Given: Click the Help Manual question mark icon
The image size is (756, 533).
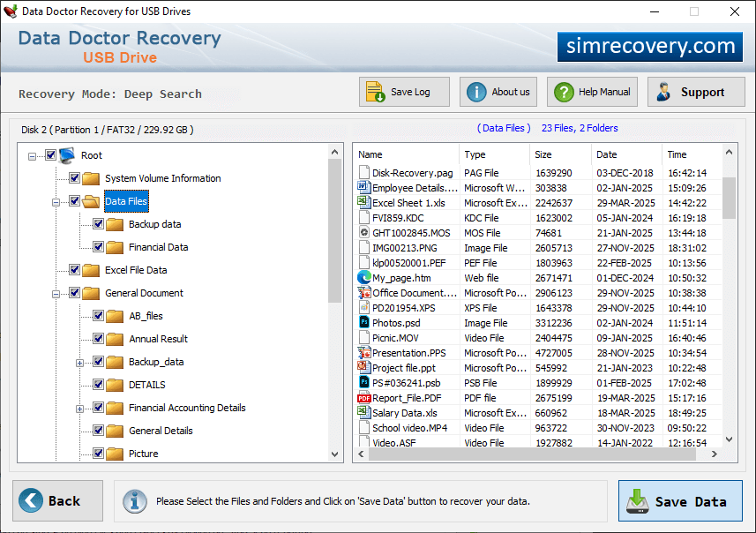Looking at the screenshot, I should tap(564, 92).
